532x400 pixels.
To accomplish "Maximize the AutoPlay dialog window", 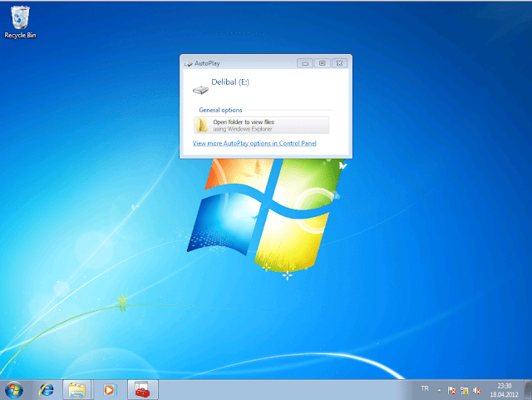I will [x=322, y=62].
